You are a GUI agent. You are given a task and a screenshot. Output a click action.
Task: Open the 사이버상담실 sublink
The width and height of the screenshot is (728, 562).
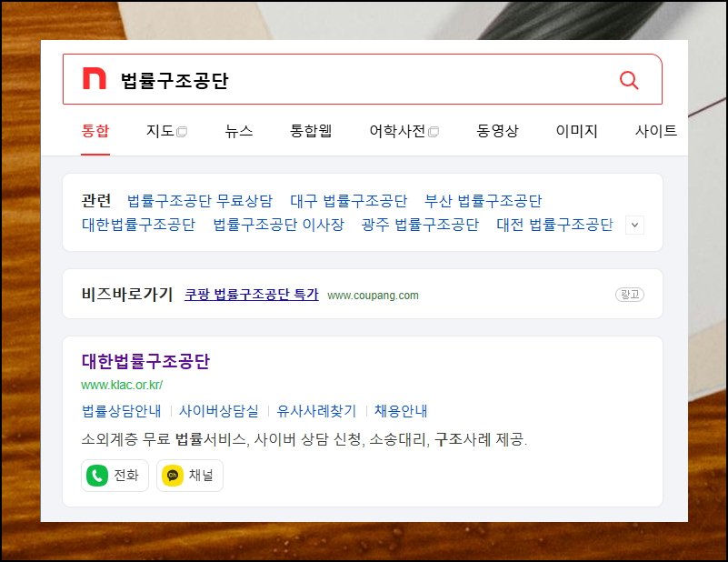point(219,411)
